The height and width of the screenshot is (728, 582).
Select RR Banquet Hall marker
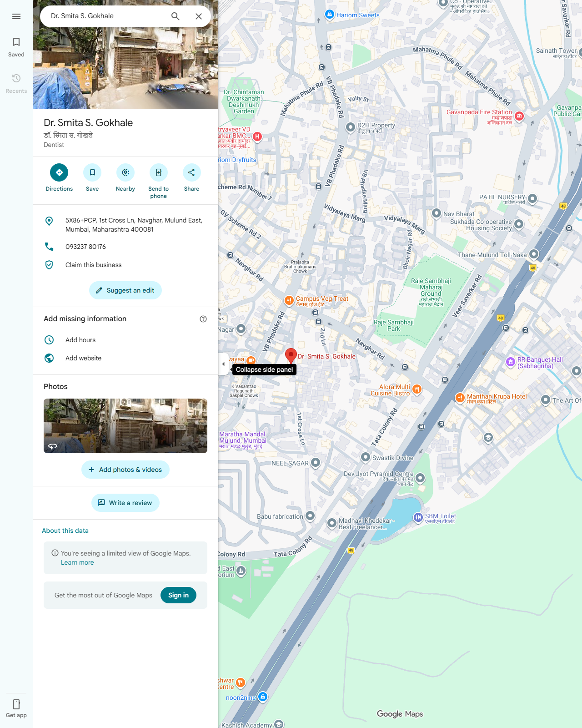[510, 362]
